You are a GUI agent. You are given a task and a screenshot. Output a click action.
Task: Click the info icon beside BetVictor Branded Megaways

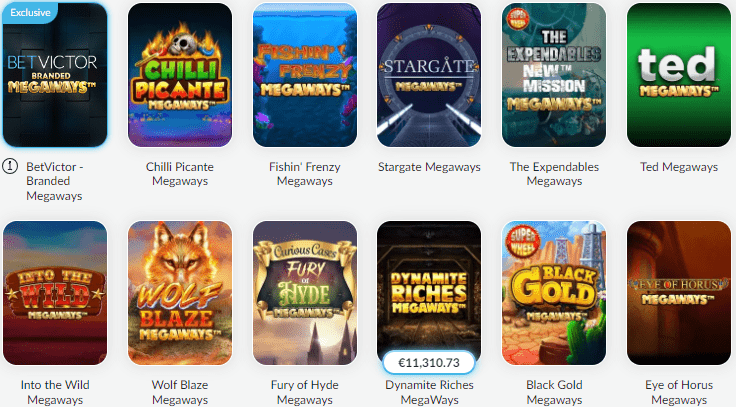[x=10, y=166]
